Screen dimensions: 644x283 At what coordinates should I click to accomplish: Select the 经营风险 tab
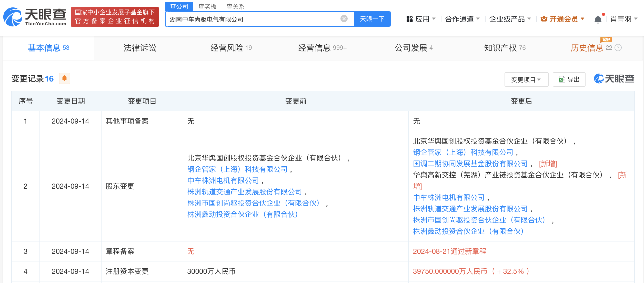231,48
